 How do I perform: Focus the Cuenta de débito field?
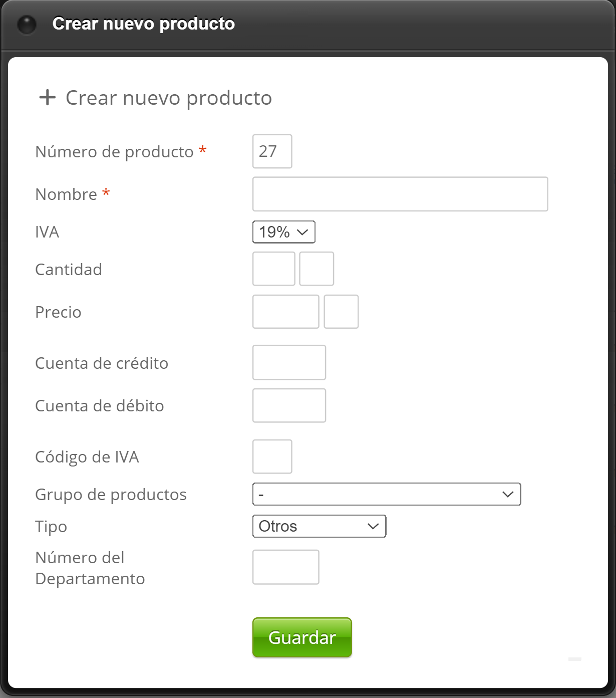289,405
